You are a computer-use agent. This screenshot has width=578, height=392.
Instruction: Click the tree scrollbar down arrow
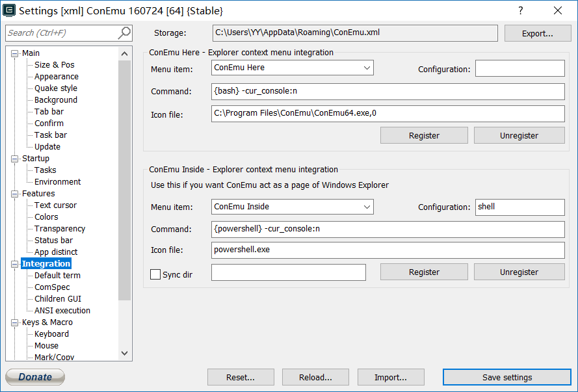[125, 353]
